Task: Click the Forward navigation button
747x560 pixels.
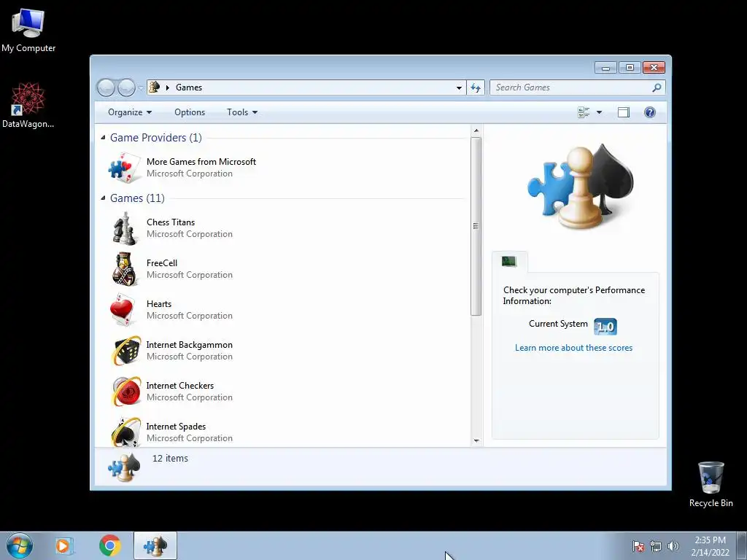Action: [127, 87]
